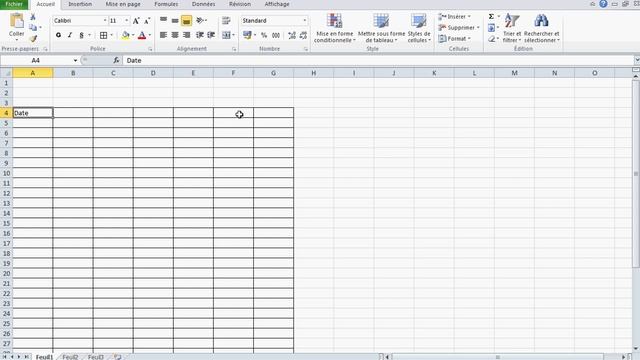Image resolution: width=640 pixels, height=360 pixels.
Task: Click the AutoSum sigma icon
Action: click(491, 16)
